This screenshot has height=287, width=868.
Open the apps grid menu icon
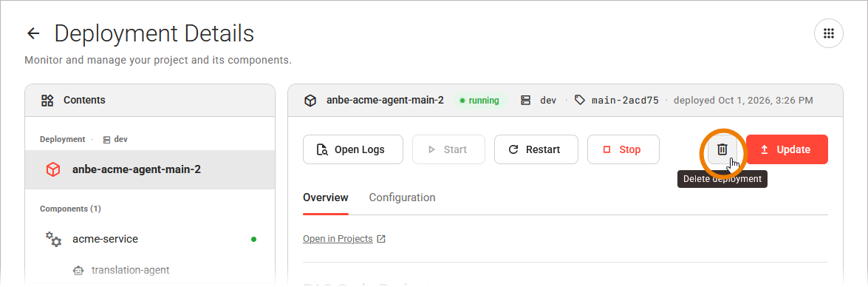click(x=828, y=34)
